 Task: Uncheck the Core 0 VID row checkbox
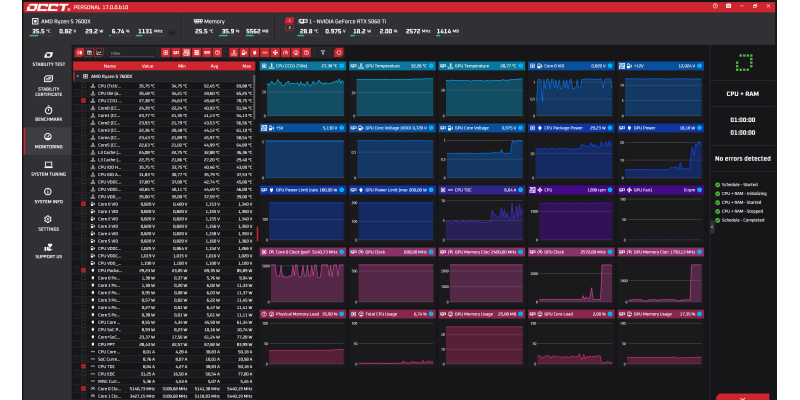coord(83,204)
